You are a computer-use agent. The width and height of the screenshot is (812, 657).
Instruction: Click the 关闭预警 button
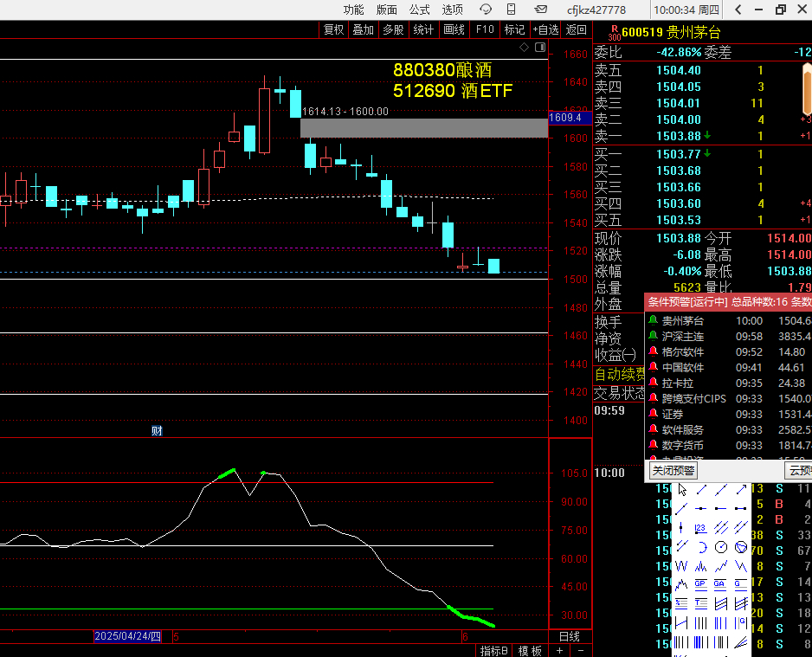[673, 471]
